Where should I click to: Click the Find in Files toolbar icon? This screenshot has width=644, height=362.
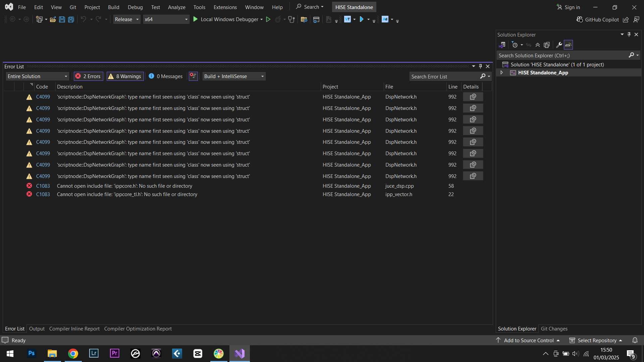click(x=304, y=19)
